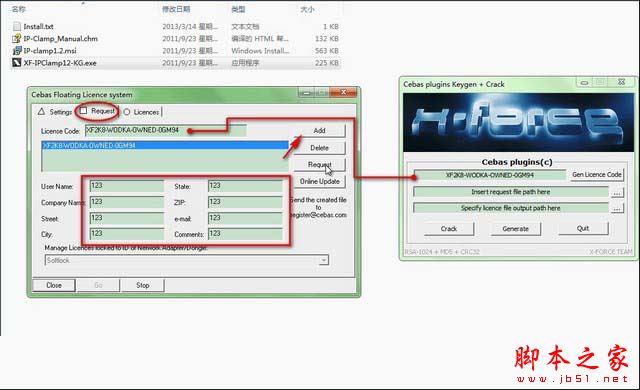Open the Settings tab in Cebas Licence system
The height and width of the screenshot is (390, 640).
point(55,112)
